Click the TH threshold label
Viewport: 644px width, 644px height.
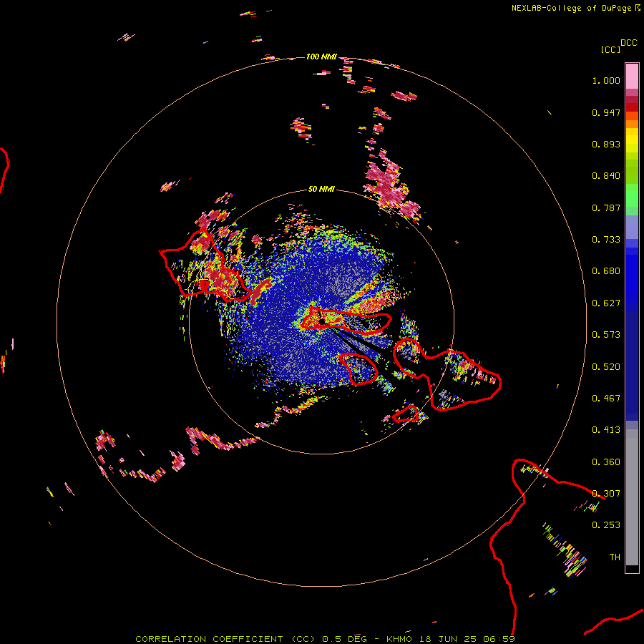(615, 557)
